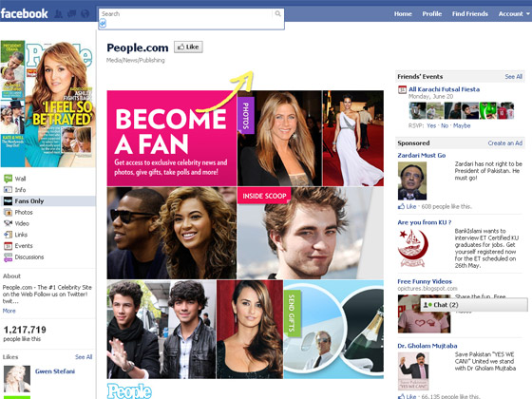This screenshot has height=399, width=532.
Task: Click the Facebook logo
Action: pyautogui.click(x=24, y=13)
